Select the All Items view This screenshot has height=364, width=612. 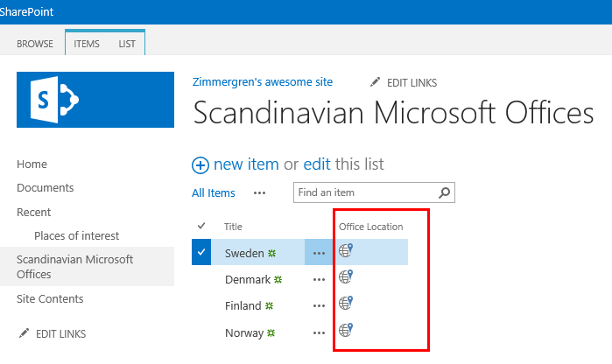click(x=213, y=192)
